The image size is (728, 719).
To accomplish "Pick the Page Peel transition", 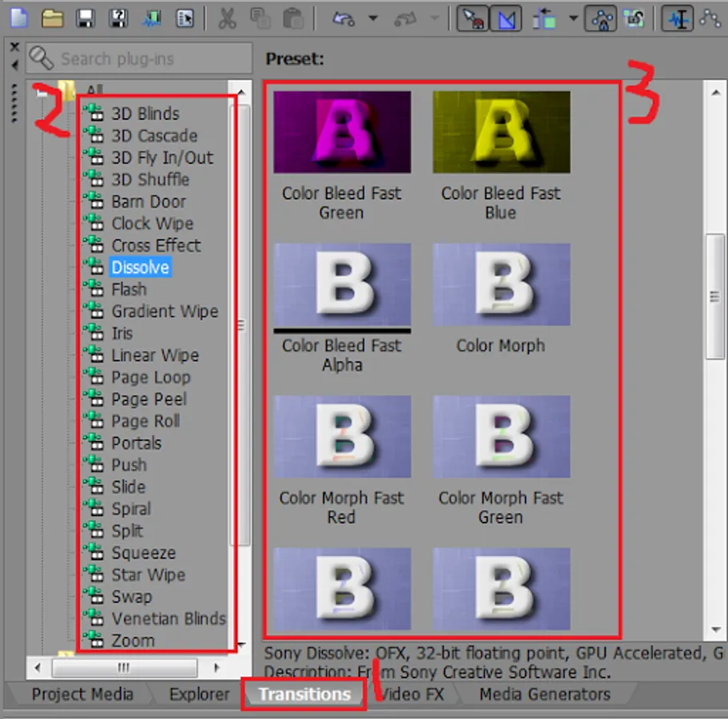I will point(149,399).
